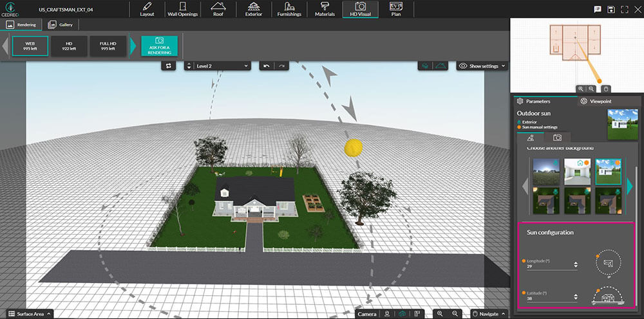Open the Level 2 dropdown
This screenshot has height=319, width=644.
[217, 66]
